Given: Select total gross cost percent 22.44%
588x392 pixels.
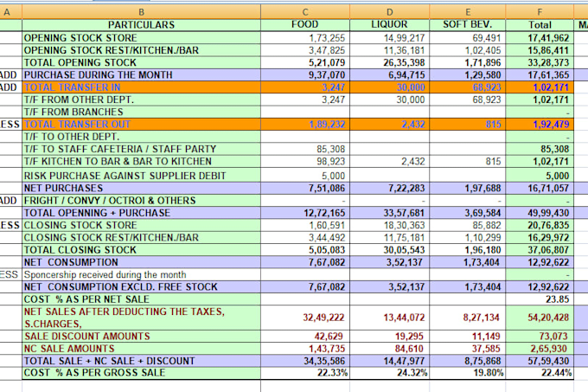Looking at the screenshot, I should point(540,373).
